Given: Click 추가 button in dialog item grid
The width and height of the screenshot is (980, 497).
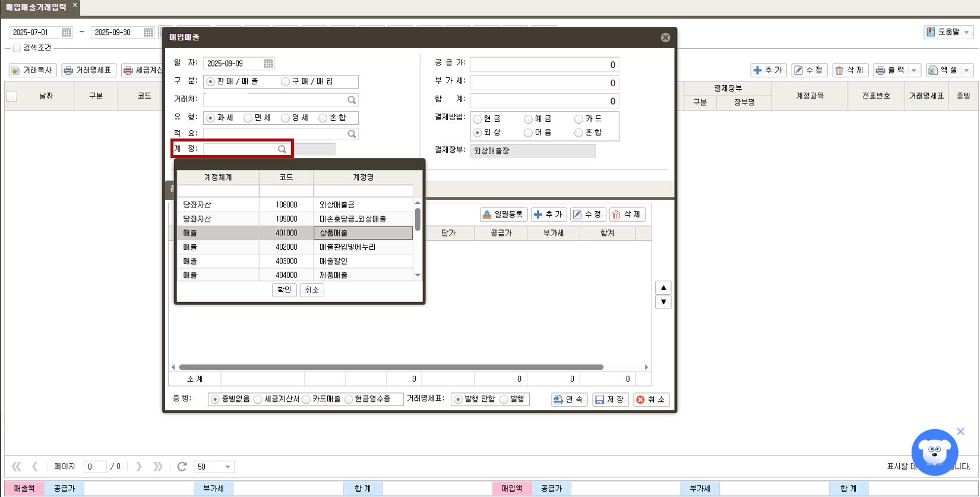Looking at the screenshot, I should coord(549,215).
